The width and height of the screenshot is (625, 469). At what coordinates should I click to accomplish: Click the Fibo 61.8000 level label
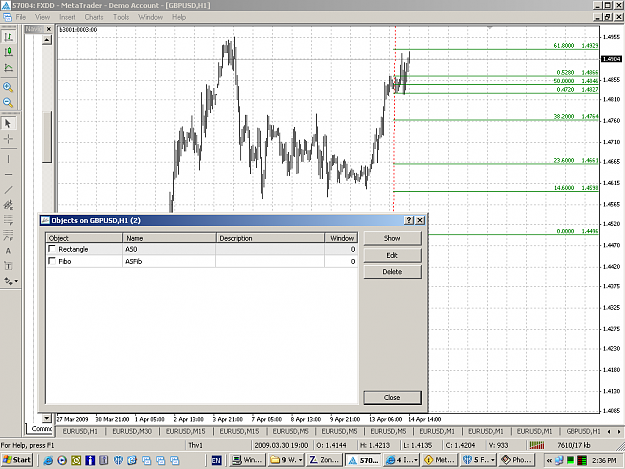click(564, 45)
